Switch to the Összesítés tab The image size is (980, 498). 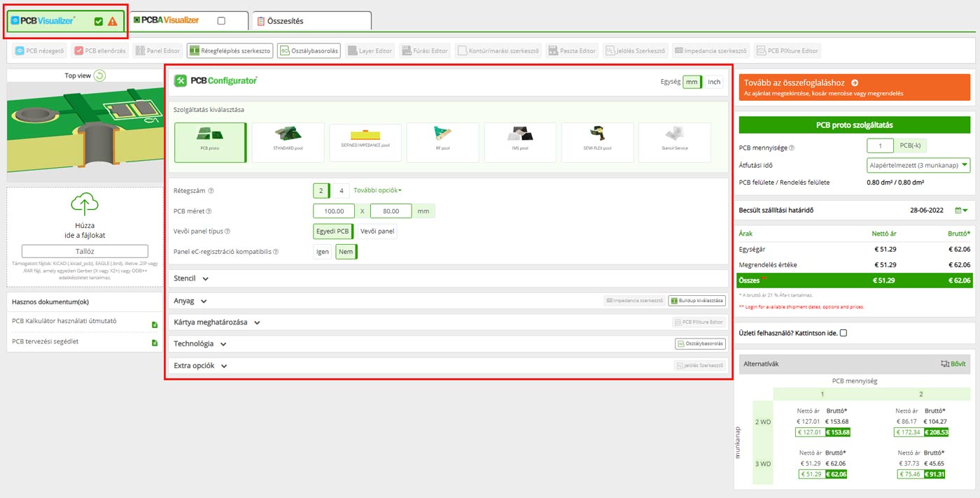click(x=311, y=21)
